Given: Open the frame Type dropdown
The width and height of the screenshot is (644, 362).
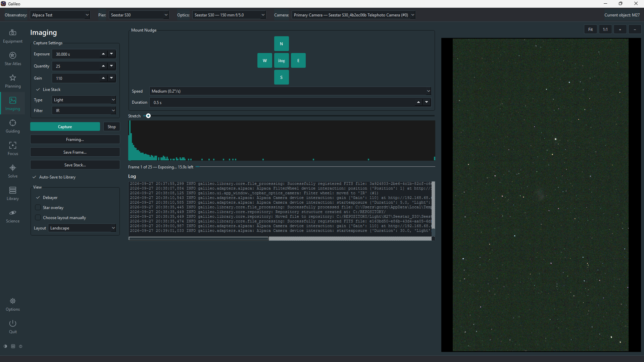Looking at the screenshot, I should pos(84,100).
